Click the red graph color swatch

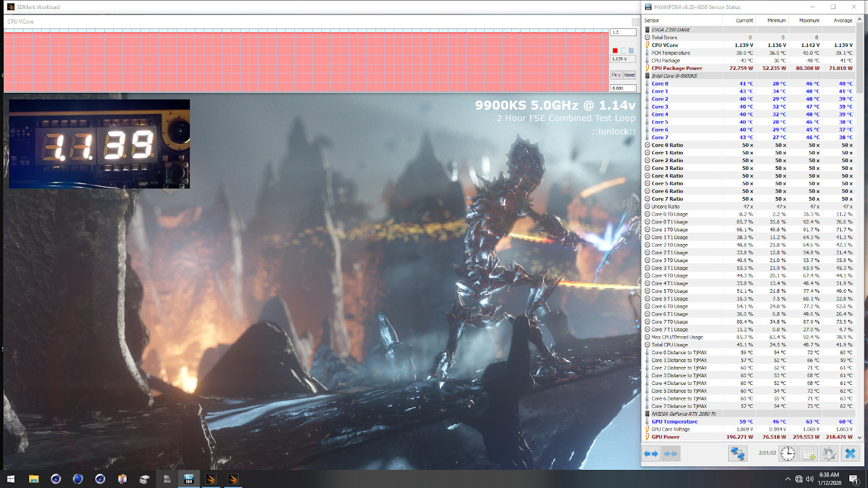point(615,51)
